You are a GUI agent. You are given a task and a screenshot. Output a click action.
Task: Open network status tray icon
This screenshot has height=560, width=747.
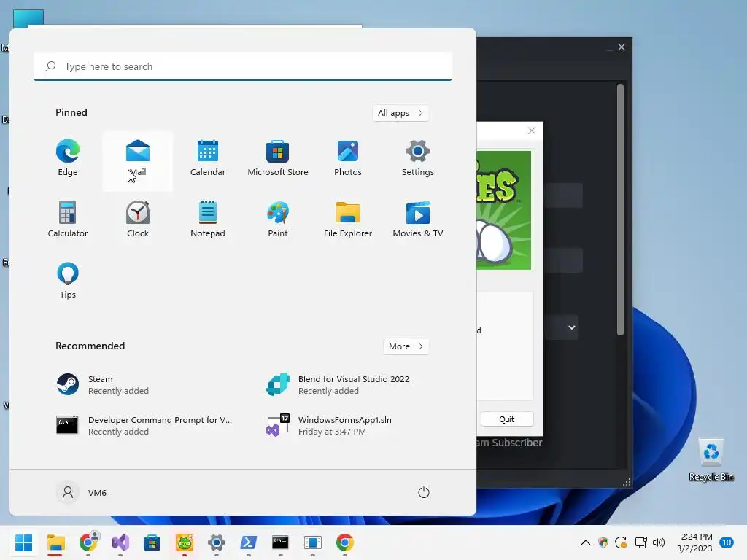pos(640,542)
